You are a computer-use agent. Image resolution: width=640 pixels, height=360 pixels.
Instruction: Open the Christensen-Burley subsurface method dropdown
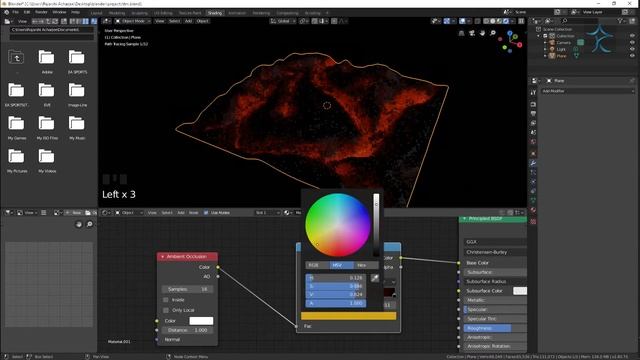click(x=495, y=252)
